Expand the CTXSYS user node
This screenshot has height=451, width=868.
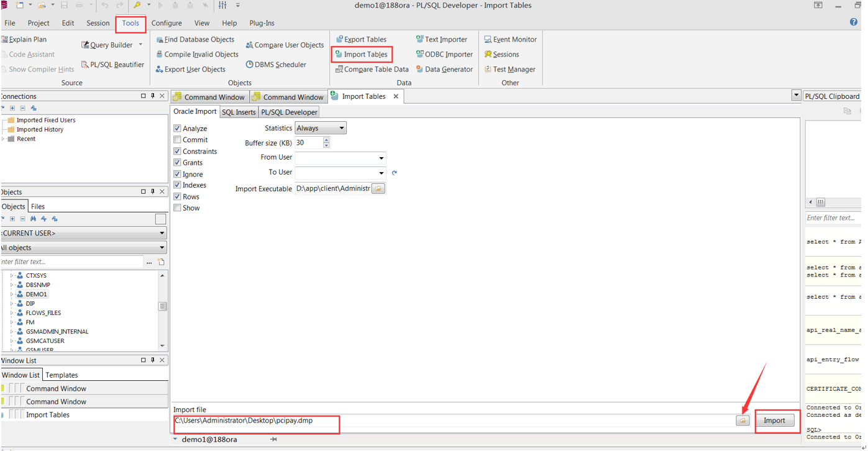tap(12, 276)
